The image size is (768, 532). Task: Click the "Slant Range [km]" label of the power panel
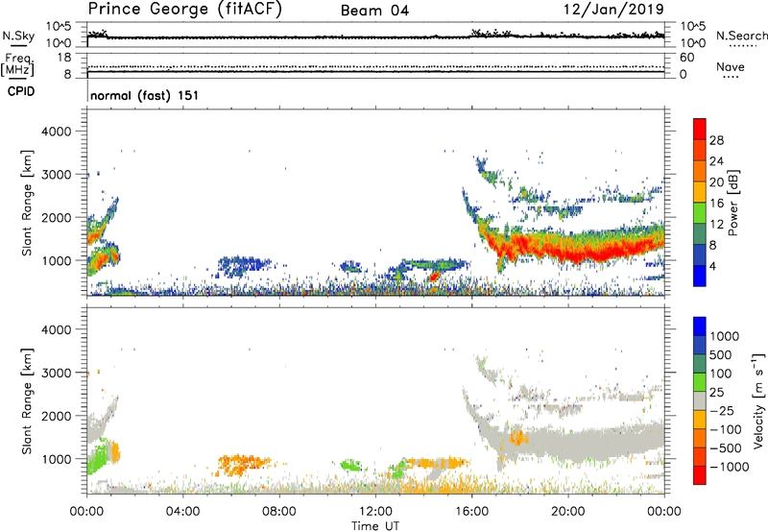[x=27, y=203]
